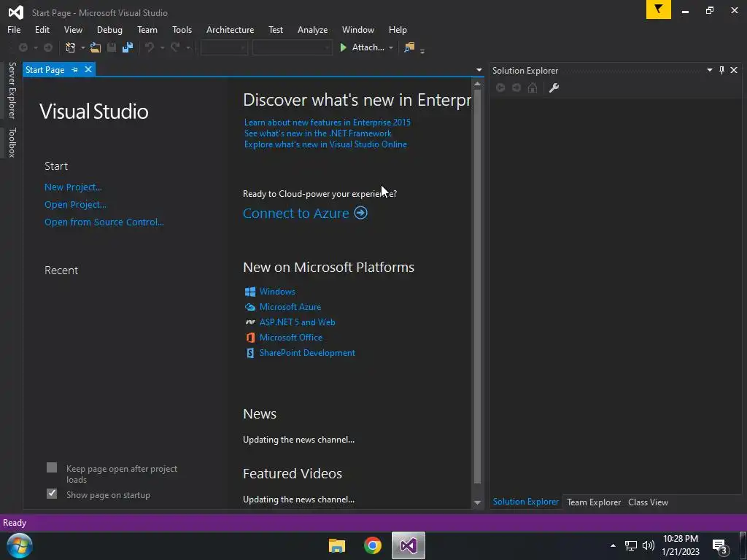Click the Visual Studio logo in title bar
Image resolution: width=747 pixels, height=560 pixels.
coord(16,12)
